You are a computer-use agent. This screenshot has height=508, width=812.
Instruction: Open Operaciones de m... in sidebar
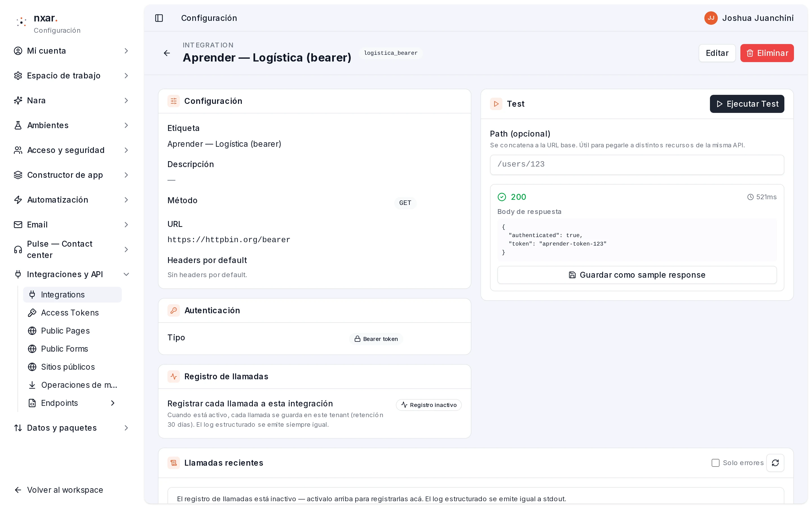tap(72, 385)
